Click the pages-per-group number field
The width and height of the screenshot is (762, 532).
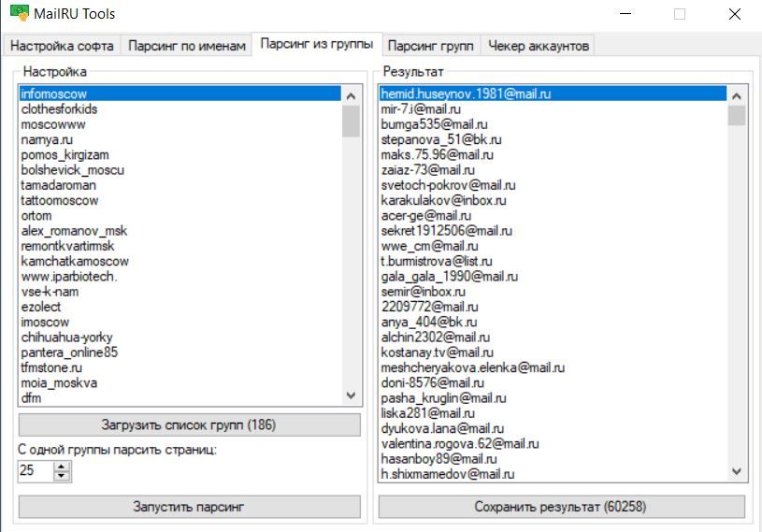pos(35,471)
